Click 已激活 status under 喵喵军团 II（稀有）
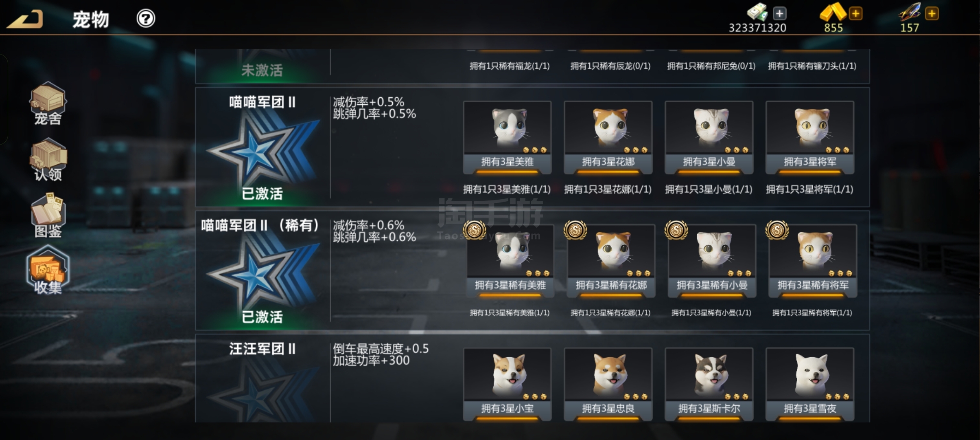This screenshot has height=440, width=980. [262, 317]
